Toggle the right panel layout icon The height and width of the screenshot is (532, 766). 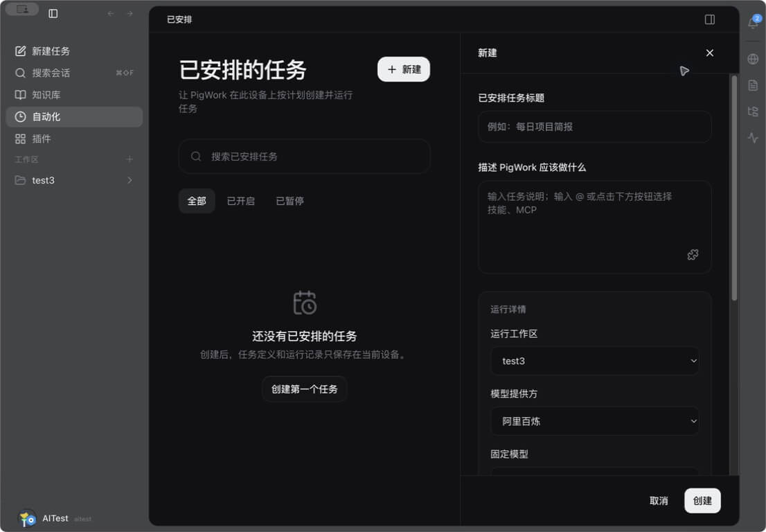point(710,19)
